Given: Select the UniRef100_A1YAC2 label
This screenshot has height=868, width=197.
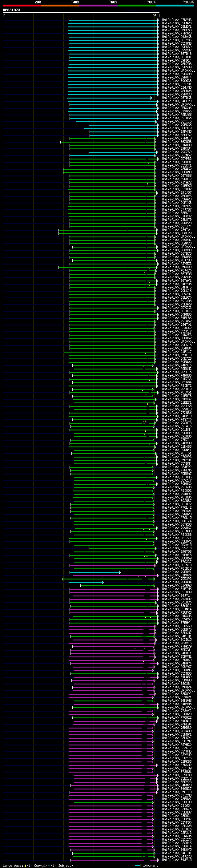Looking at the screenshot, I should tap(177, 182).
